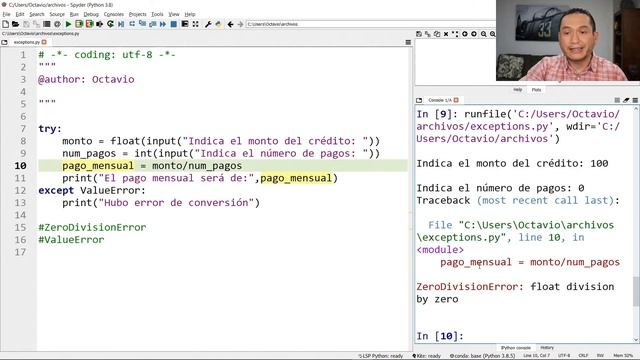Image resolution: width=640 pixels, height=360 pixels.
Task: Run current cell toolbar icon
Action: coord(79,24)
